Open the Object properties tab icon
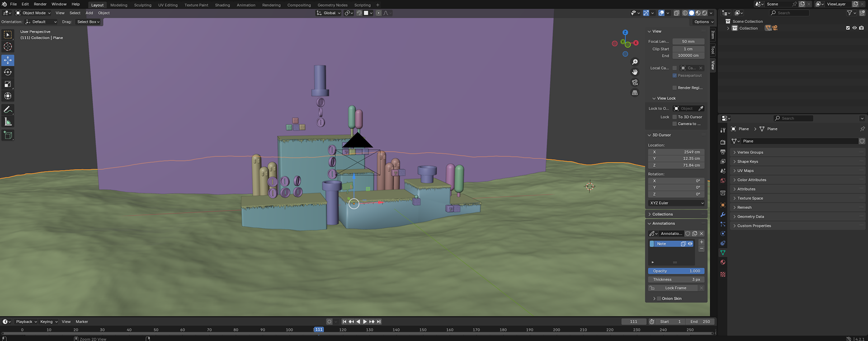868x341 pixels. pyautogui.click(x=722, y=205)
